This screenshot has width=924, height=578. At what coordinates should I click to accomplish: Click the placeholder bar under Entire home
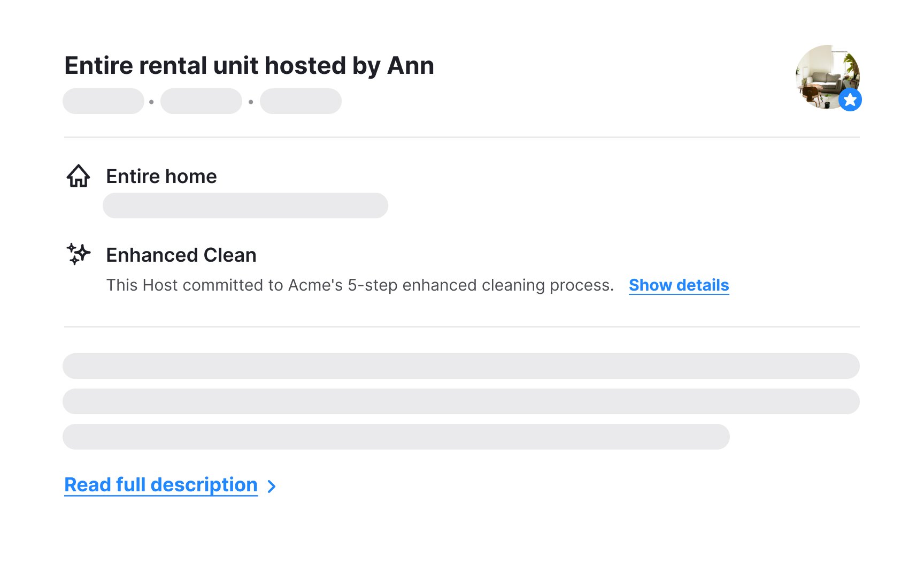tap(245, 206)
